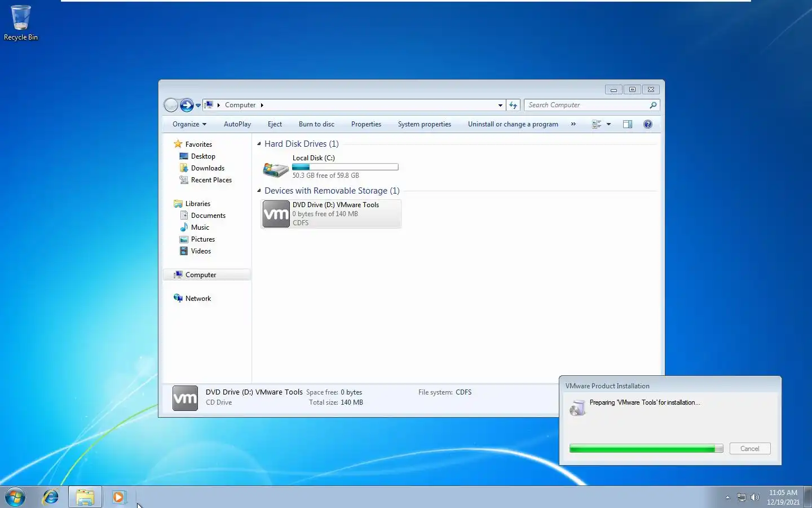The height and width of the screenshot is (508, 812).
Task: Open System properties
Action: point(425,124)
